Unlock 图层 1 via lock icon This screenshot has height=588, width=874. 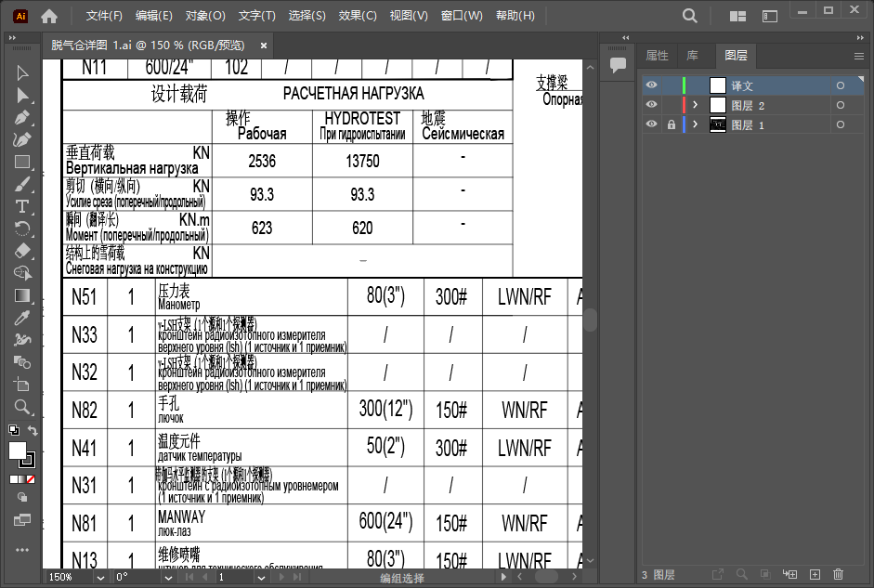[671, 124]
